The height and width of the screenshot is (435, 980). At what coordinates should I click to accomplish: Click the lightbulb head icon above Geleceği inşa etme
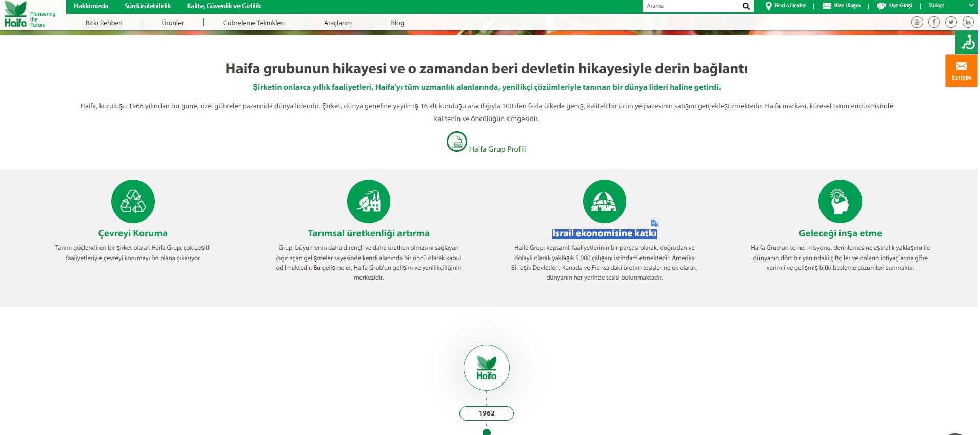pyautogui.click(x=840, y=201)
